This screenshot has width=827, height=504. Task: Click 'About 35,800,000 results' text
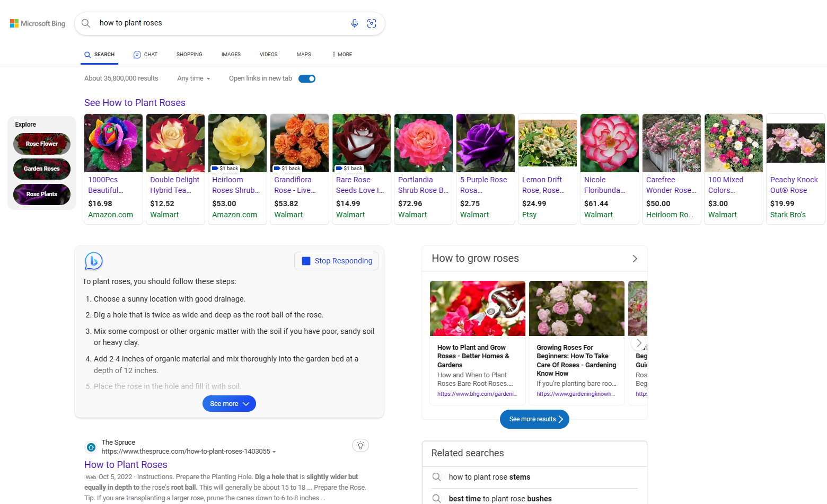(x=121, y=78)
